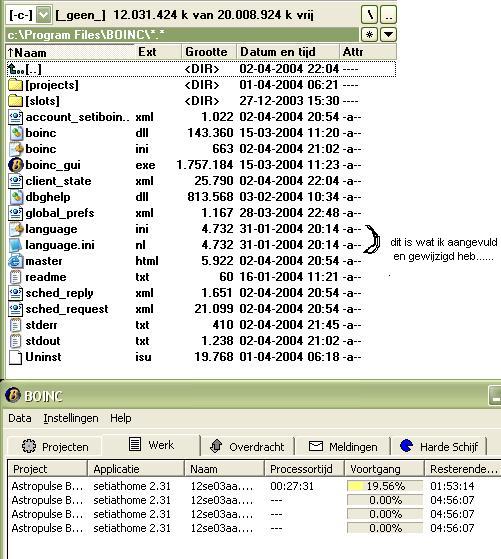Sort BOINC tasks by Applicatie column
This screenshot has width=501, height=559.
click(136, 469)
